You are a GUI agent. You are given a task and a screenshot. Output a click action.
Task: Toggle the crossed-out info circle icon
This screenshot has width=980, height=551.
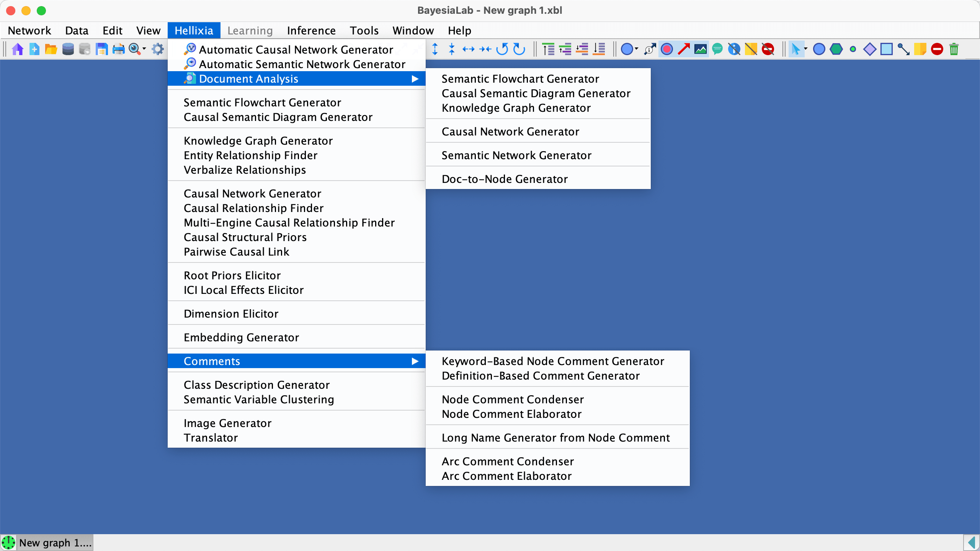pyautogui.click(x=734, y=49)
